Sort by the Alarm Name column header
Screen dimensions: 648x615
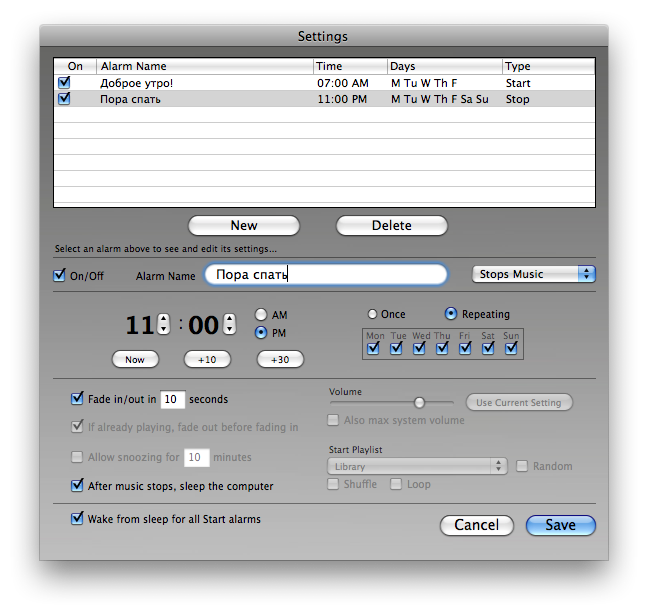(x=205, y=66)
